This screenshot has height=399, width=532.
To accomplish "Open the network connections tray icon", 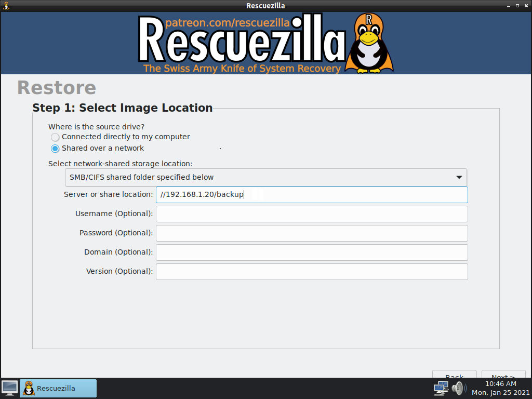I will [x=441, y=388].
